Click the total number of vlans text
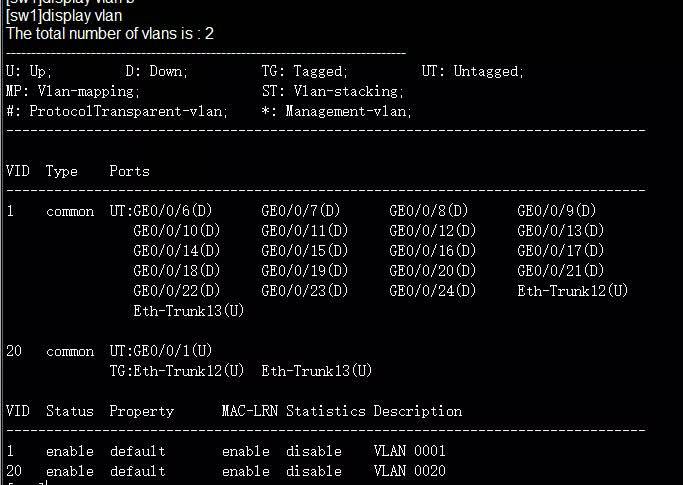Viewport: 683px width, 485px height. click(x=110, y=34)
